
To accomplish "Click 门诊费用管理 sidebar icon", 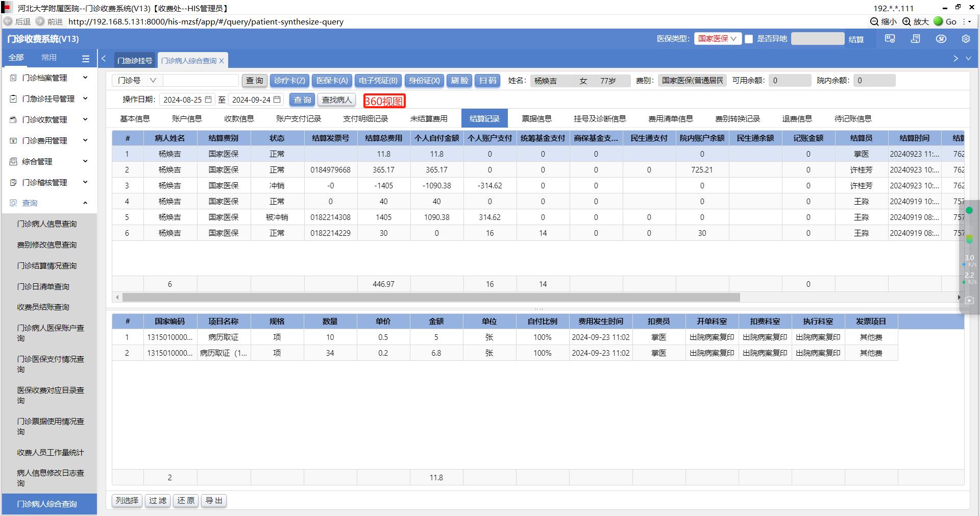I will click(x=14, y=141).
